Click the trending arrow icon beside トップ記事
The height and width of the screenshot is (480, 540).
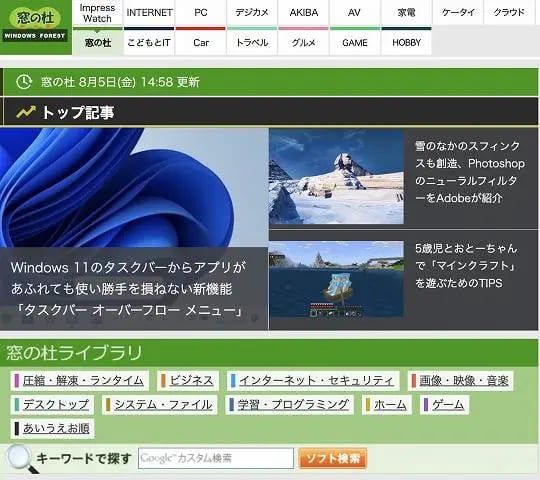[26, 112]
